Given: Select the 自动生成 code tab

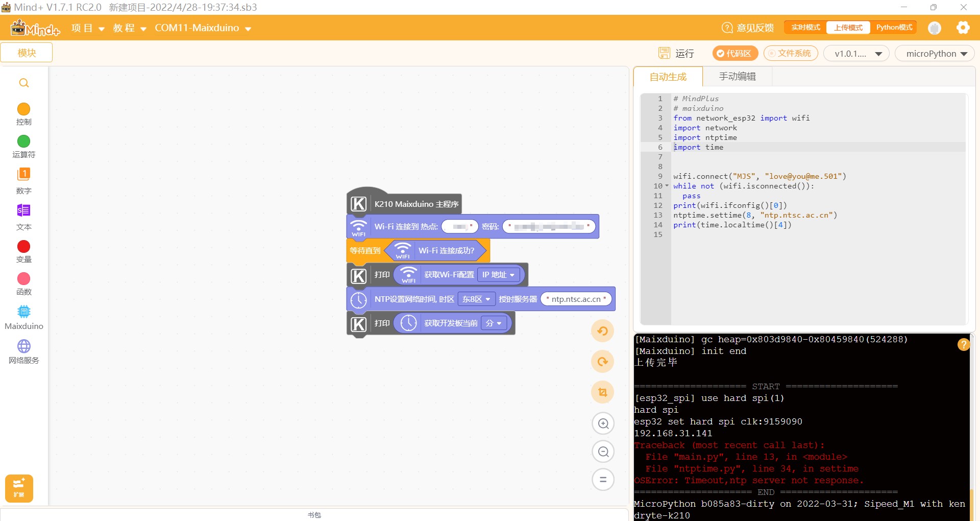Looking at the screenshot, I should 668,77.
